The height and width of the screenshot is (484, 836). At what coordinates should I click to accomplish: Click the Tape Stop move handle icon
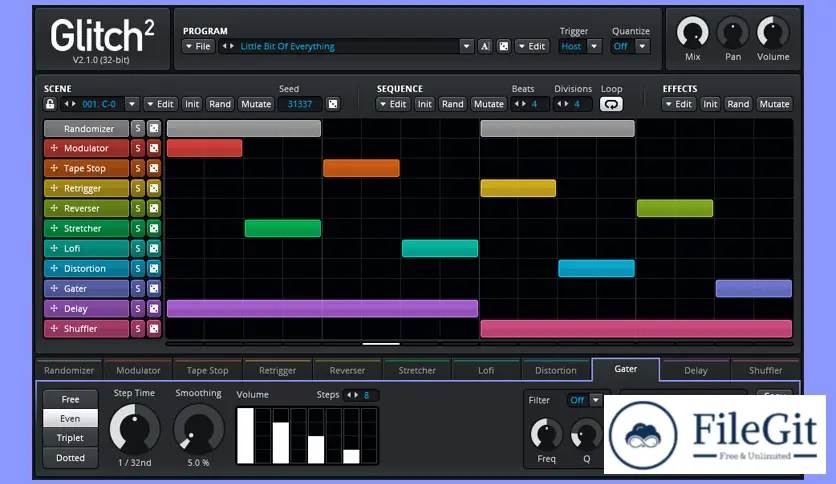pos(54,168)
